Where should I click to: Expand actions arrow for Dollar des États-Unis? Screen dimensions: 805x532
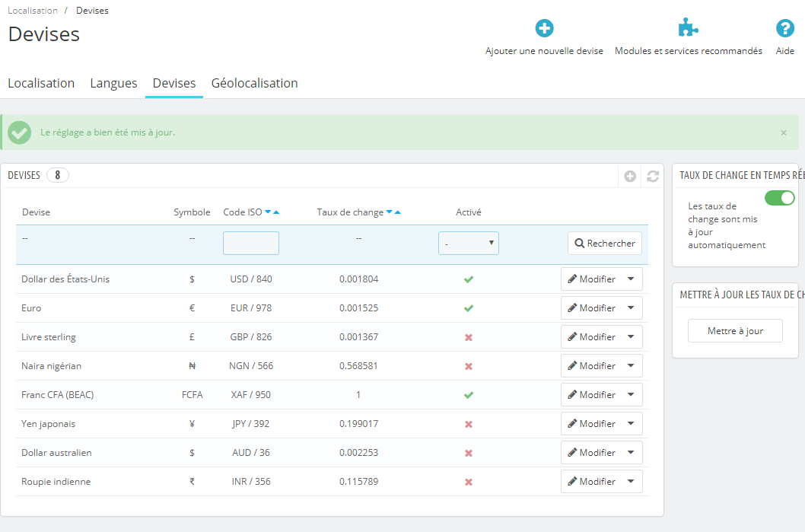pos(631,279)
